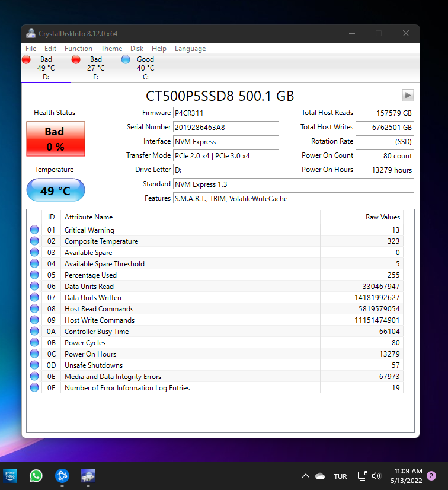Image resolution: width=448 pixels, height=490 pixels.
Task: Show hidden tray icons chevron
Action: [306, 476]
